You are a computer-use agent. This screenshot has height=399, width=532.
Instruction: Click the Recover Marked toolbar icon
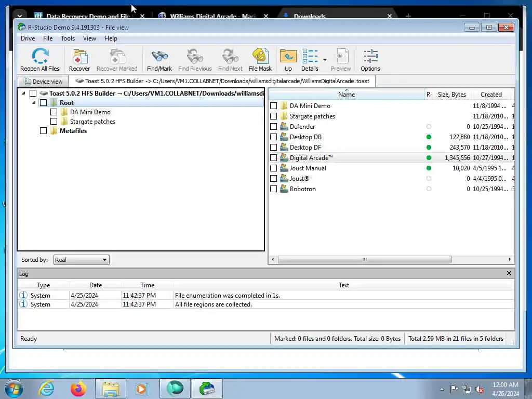point(117,56)
